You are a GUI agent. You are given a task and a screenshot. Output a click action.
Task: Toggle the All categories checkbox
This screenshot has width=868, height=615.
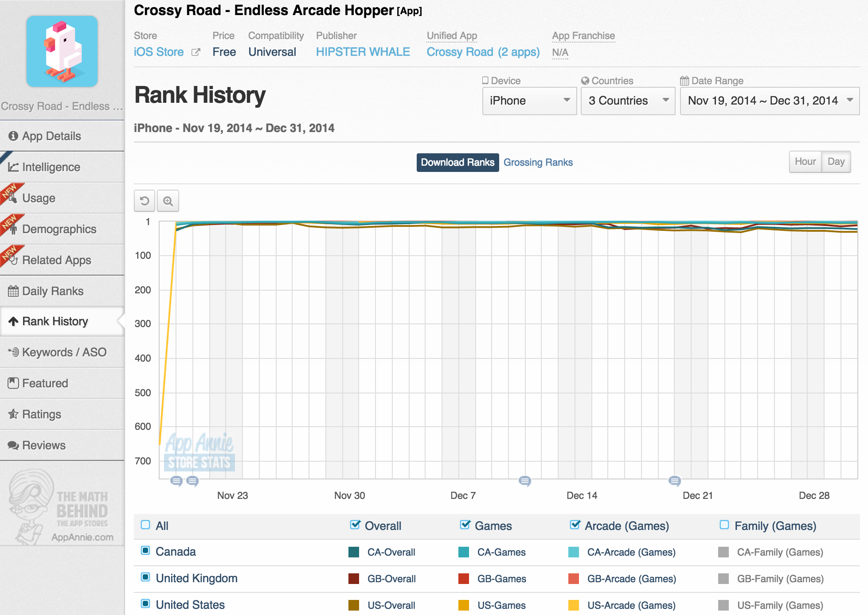[x=145, y=525]
